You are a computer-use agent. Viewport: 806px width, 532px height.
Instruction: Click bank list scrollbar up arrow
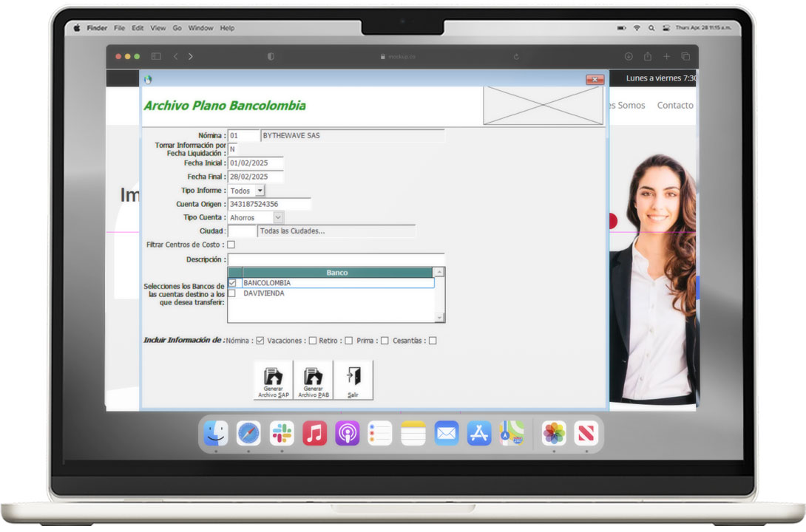(439, 272)
